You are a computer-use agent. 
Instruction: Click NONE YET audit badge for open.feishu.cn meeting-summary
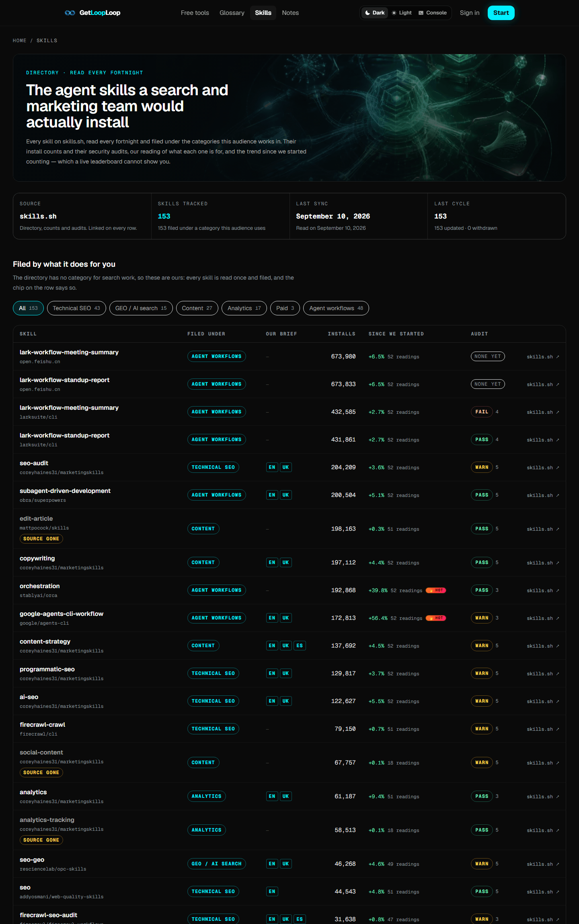(488, 356)
